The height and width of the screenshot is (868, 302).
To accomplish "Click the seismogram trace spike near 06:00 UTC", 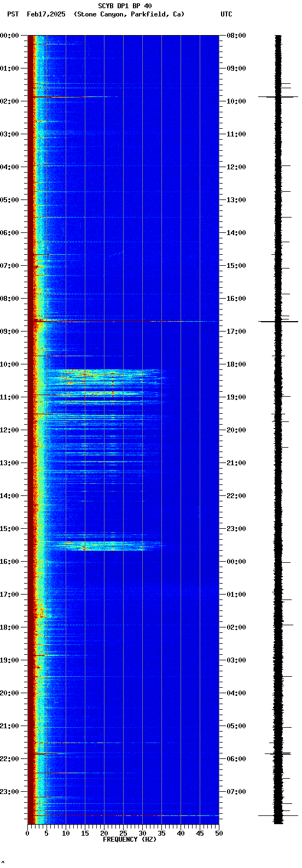I will click(x=278, y=754).
